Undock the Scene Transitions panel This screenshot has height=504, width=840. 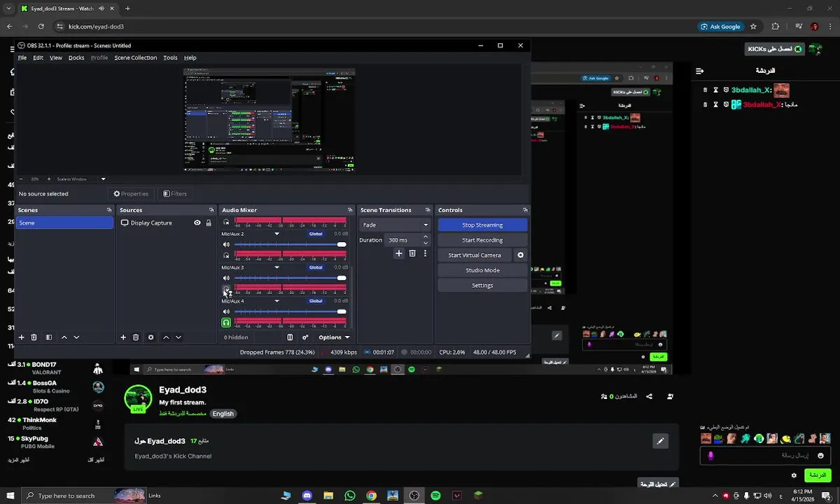pos(427,210)
